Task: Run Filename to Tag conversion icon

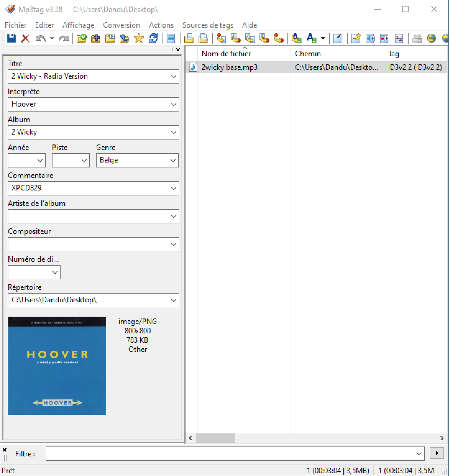Action: pos(236,38)
